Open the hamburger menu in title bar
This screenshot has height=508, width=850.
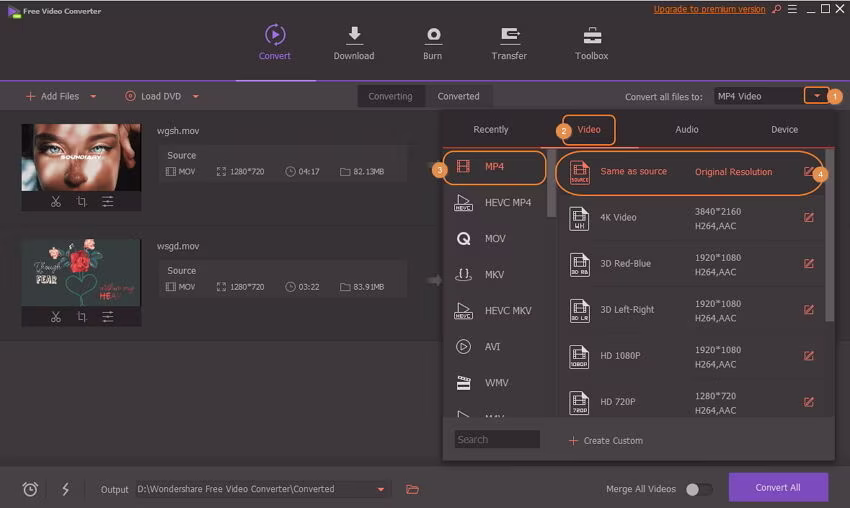pos(793,9)
